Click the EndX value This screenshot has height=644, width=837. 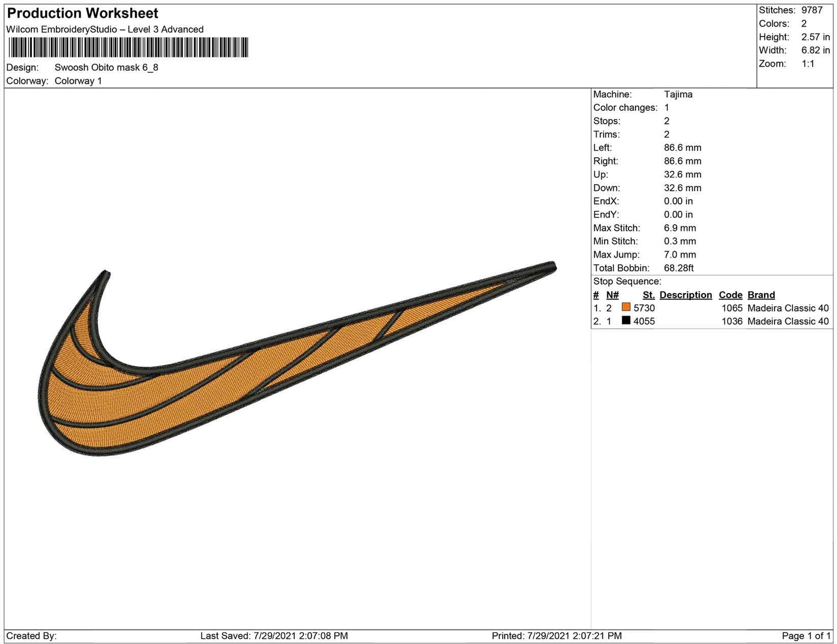678,201
